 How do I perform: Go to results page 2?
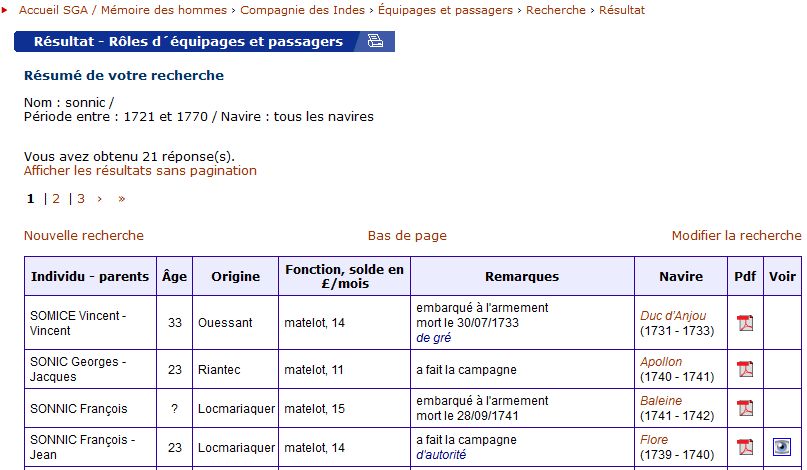coord(56,199)
